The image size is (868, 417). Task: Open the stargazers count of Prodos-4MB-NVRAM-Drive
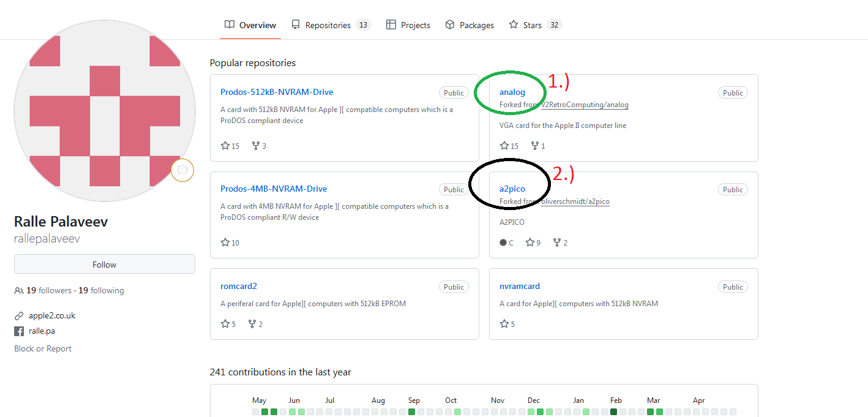[x=230, y=242]
